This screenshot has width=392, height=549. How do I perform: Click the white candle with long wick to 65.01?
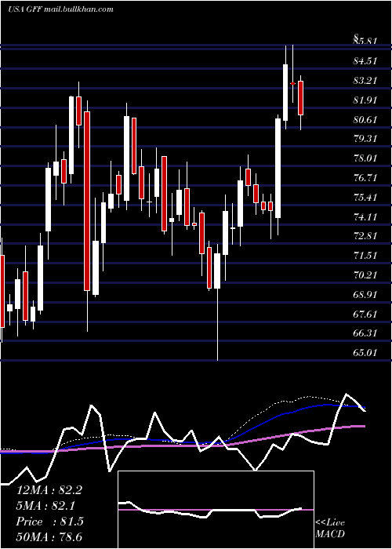coord(217,271)
